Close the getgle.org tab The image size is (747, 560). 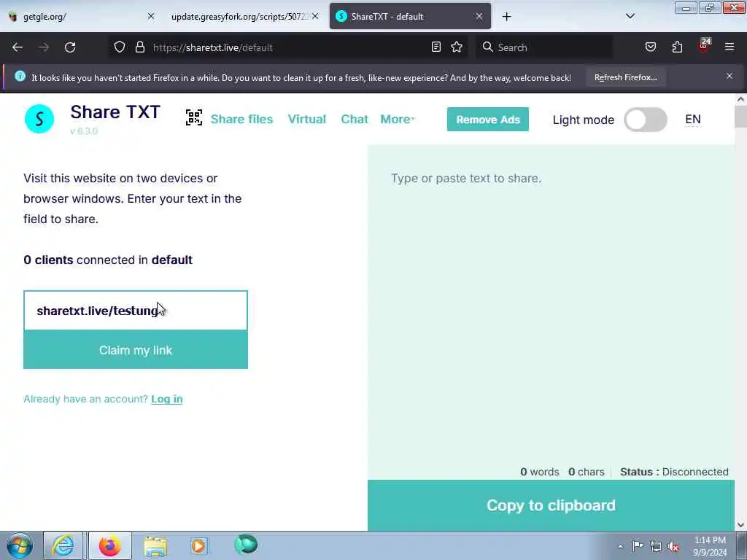(150, 16)
